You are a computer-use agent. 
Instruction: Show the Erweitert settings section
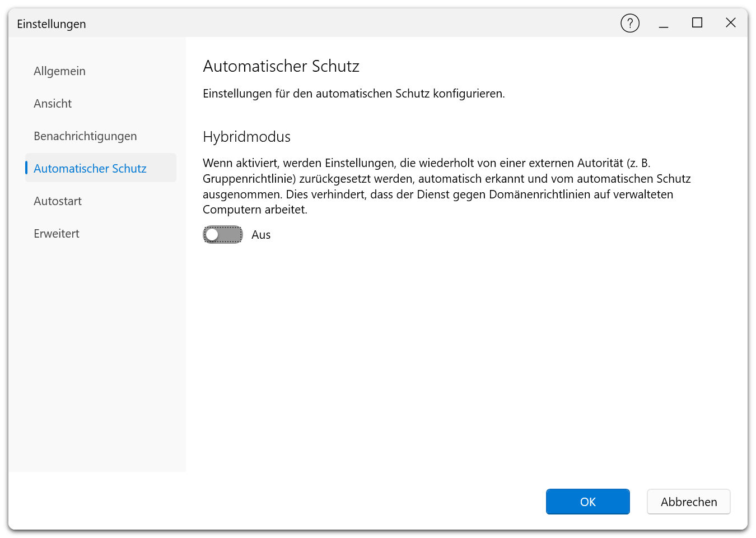click(101, 234)
